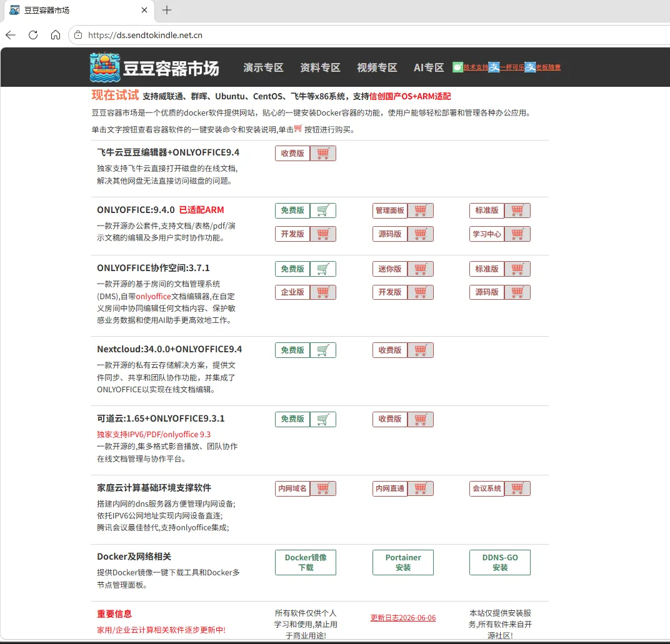670x644 pixels.
Task: Click the cart icon beside 协作空间 开发版
Action: 421,292
